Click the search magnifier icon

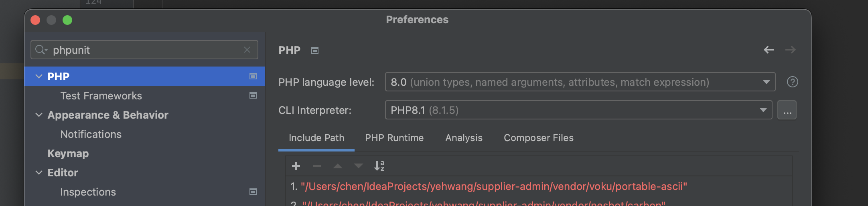pyautogui.click(x=41, y=50)
